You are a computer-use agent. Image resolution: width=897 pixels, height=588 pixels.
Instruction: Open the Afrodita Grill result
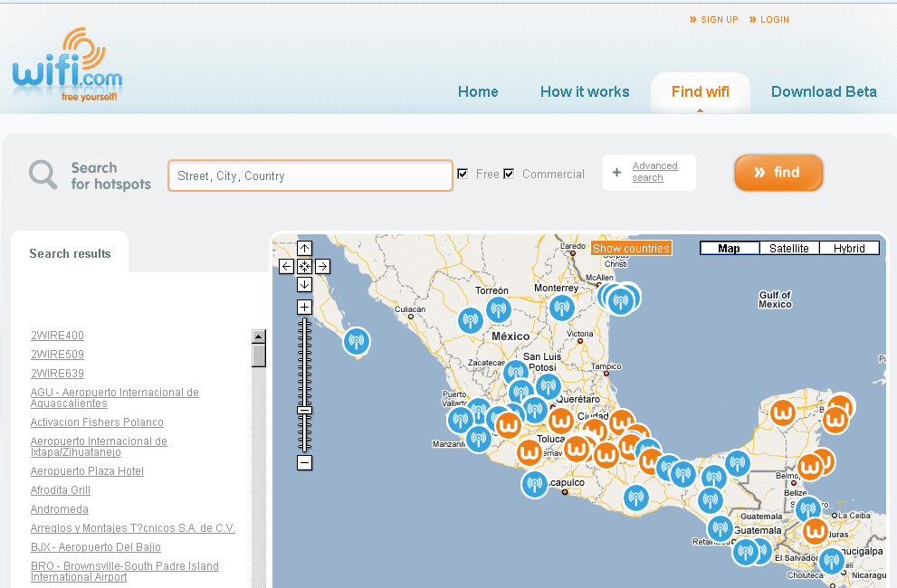pos(60,489)
